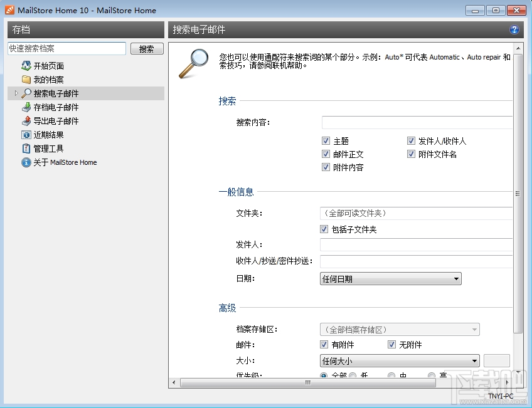The width and height of the screenshot is (532, 408).
Task: 取消勾选附件文件名复选框
Action: pyautogui.click(x=412, y=154)
